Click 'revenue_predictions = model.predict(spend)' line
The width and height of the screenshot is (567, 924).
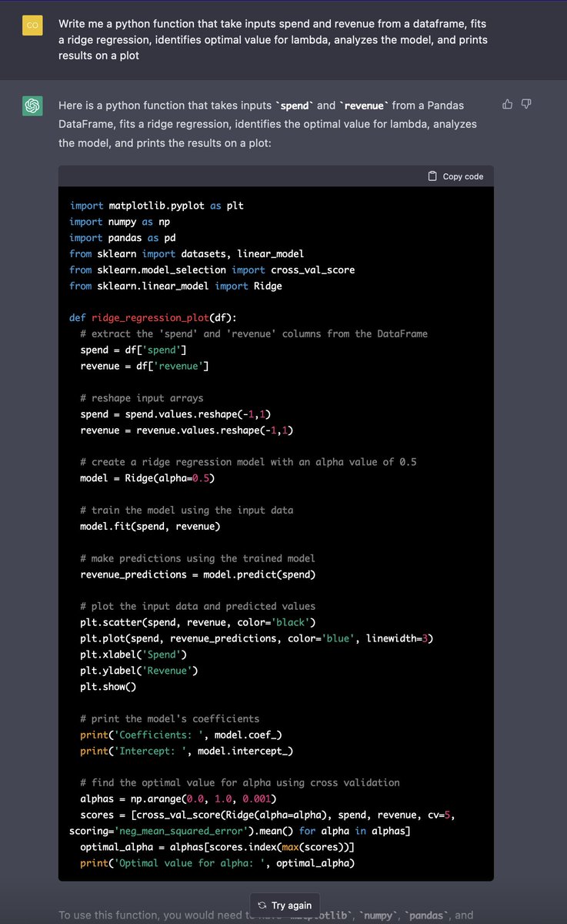click(198, 574)
